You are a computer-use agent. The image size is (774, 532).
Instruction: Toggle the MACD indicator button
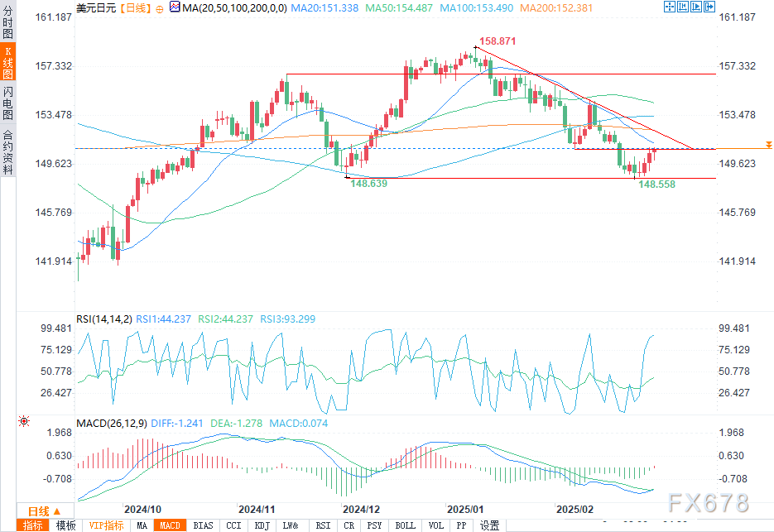click(x=170, y=525)
